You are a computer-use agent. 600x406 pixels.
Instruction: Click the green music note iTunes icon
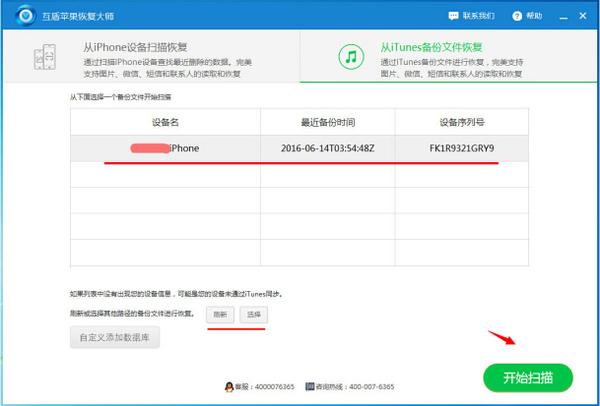coord(351,57)
